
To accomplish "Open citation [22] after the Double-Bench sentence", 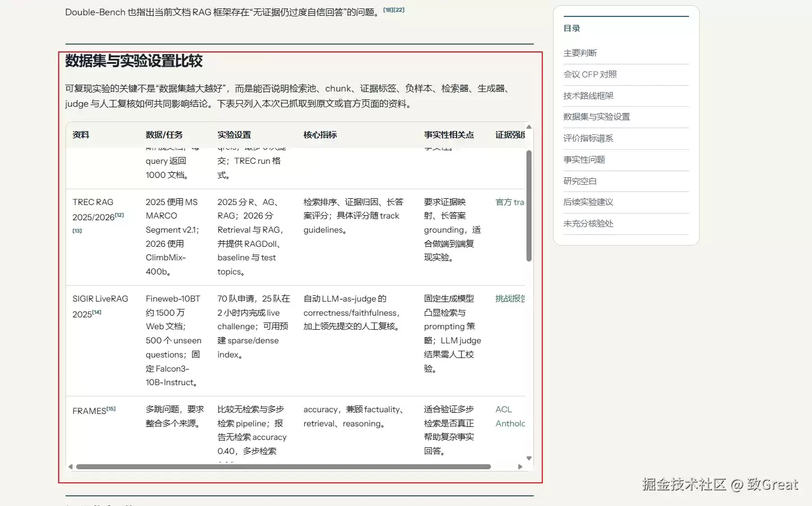I will (x=399, y=10).
